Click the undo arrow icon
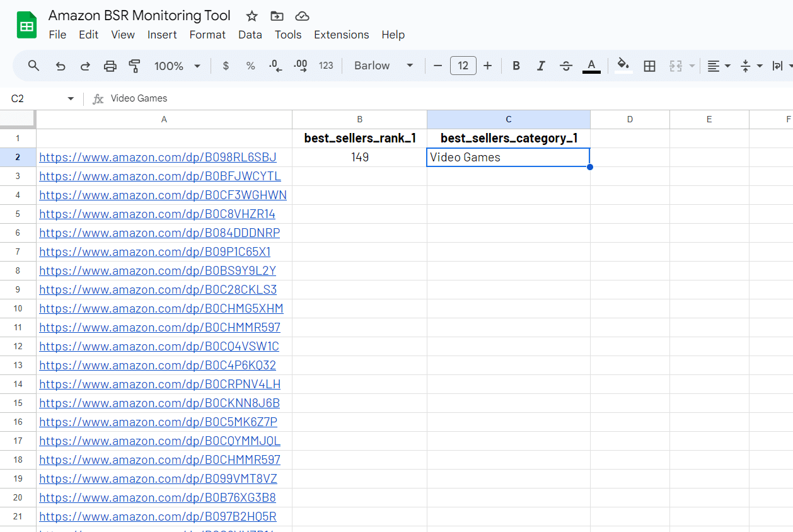 point(61,66)
